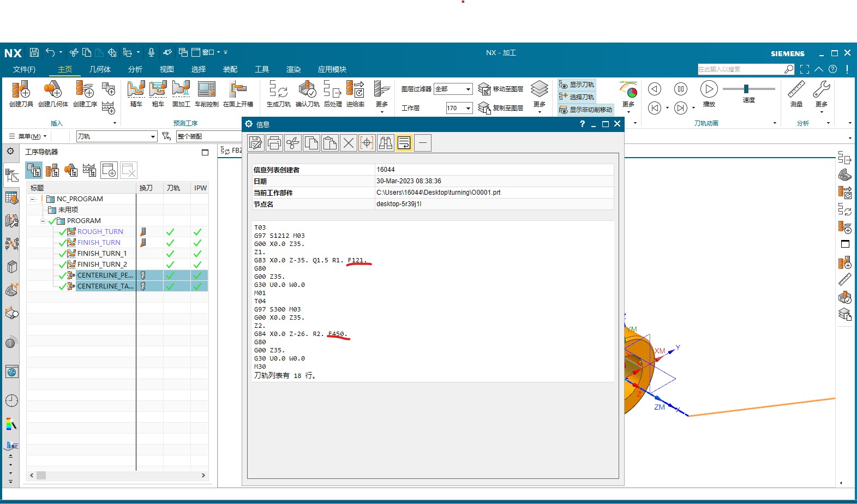Switch to the 应用模块 ribbon tab
The width and height of the screenshot is (857, 504).
point(332,69)
